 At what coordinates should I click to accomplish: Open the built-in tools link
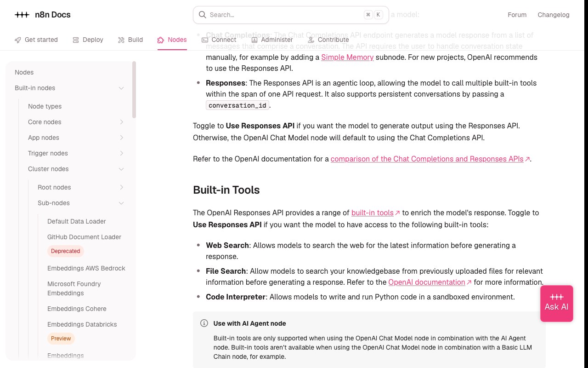pos(375,213)
